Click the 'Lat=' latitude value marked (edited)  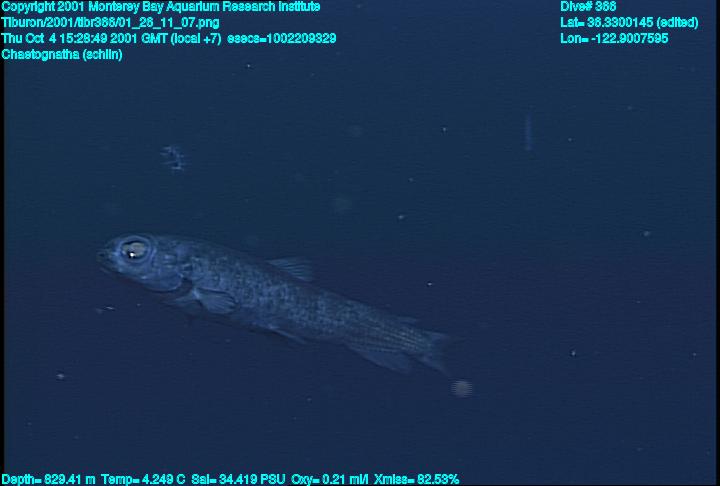[629, 23]
